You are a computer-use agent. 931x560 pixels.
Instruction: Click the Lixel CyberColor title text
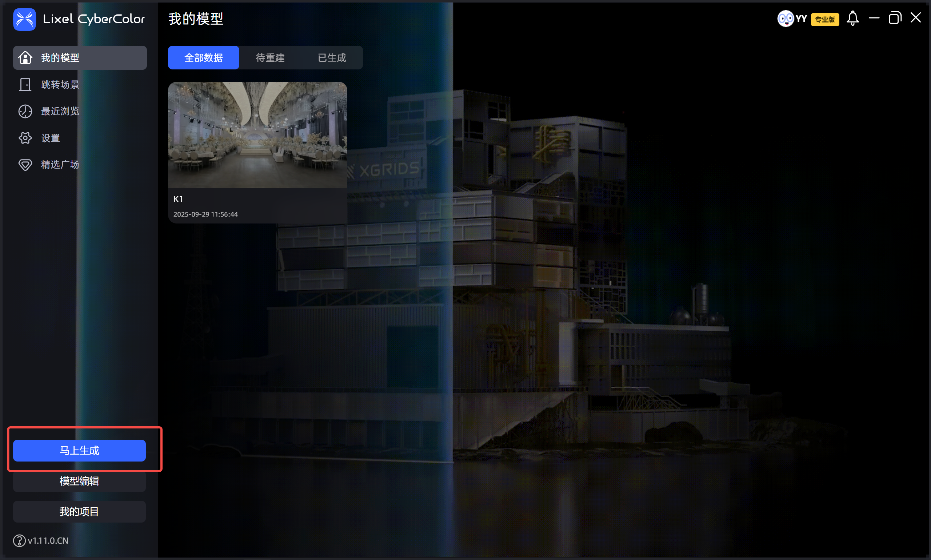click(x=93, y=19)
